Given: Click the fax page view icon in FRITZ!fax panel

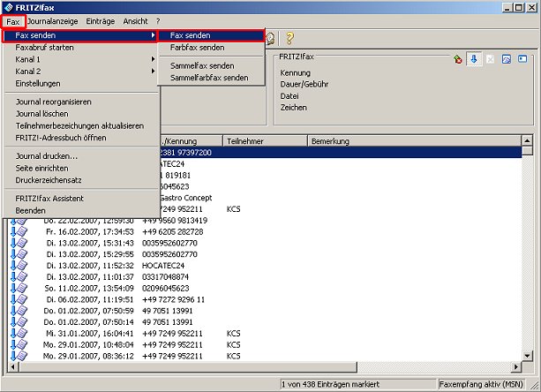Looking at the screenshot, I should coord(507,59).
